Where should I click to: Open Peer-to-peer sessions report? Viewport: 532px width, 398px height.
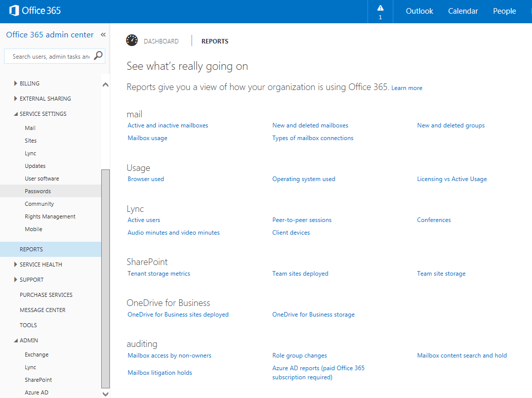pos(302,220)
